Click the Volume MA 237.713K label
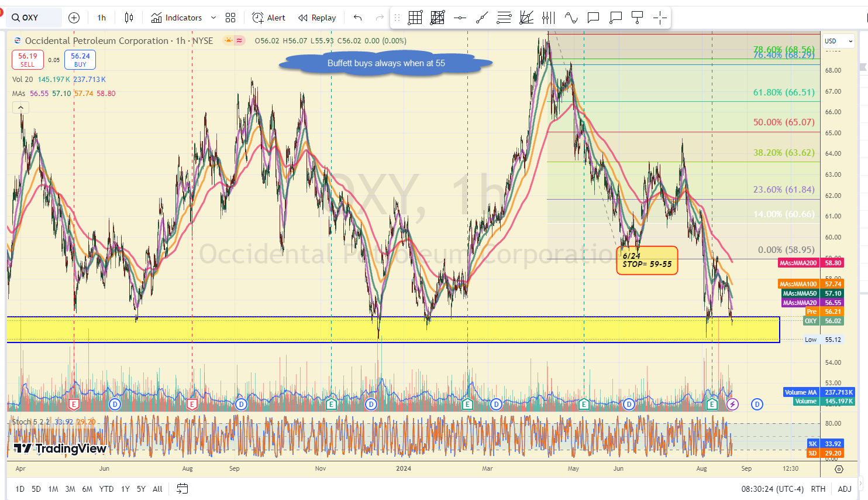 (x=819, y=392)
